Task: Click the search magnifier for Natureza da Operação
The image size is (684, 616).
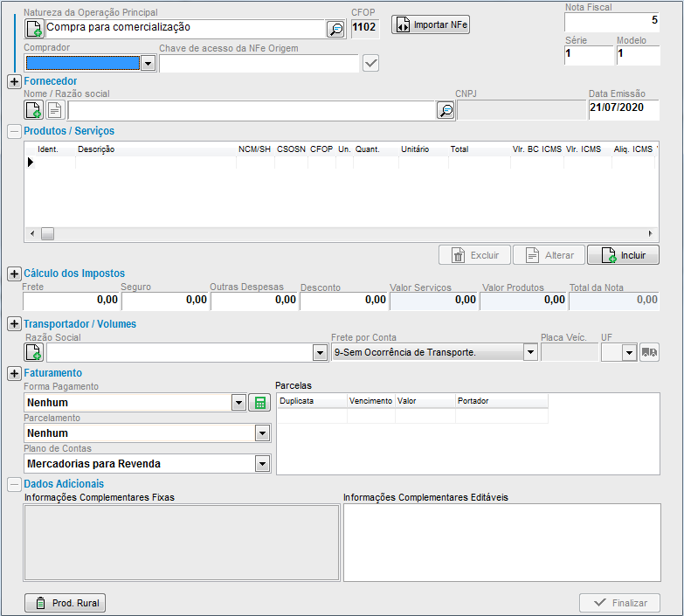Action: (x=335, y=29)
